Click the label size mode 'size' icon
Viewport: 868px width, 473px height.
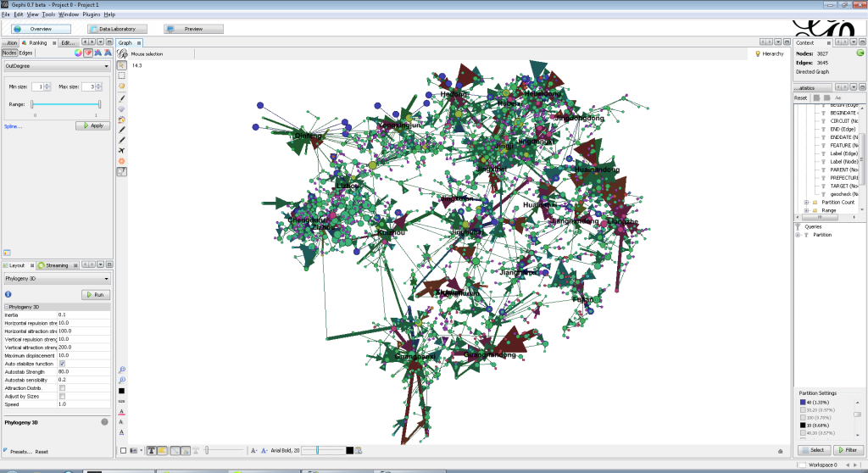point(122,401)
